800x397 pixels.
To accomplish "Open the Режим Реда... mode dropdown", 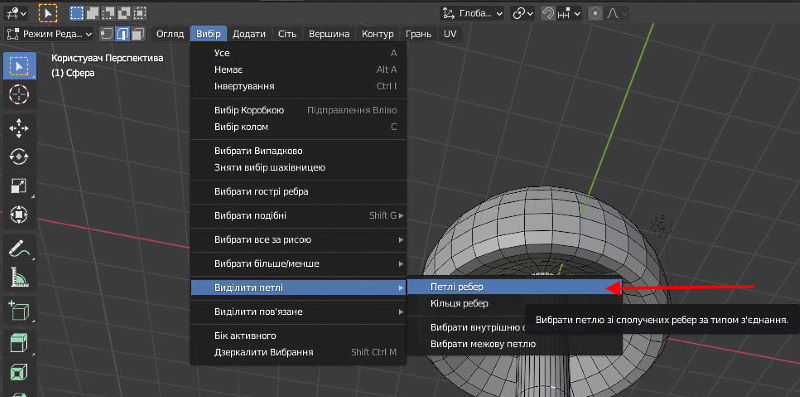I will pos(49,34).
